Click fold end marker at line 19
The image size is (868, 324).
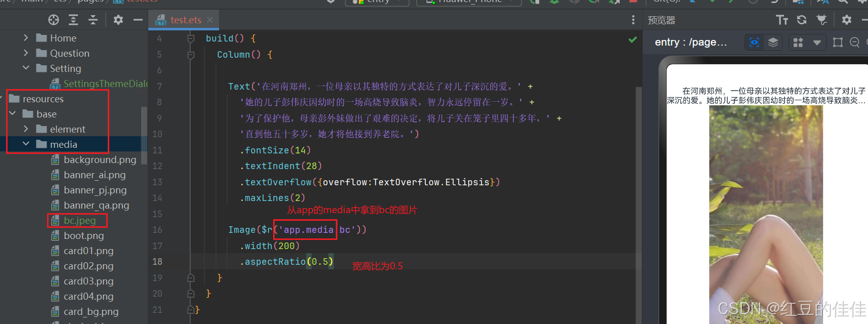pyautogui.click(x=191, y=277)
